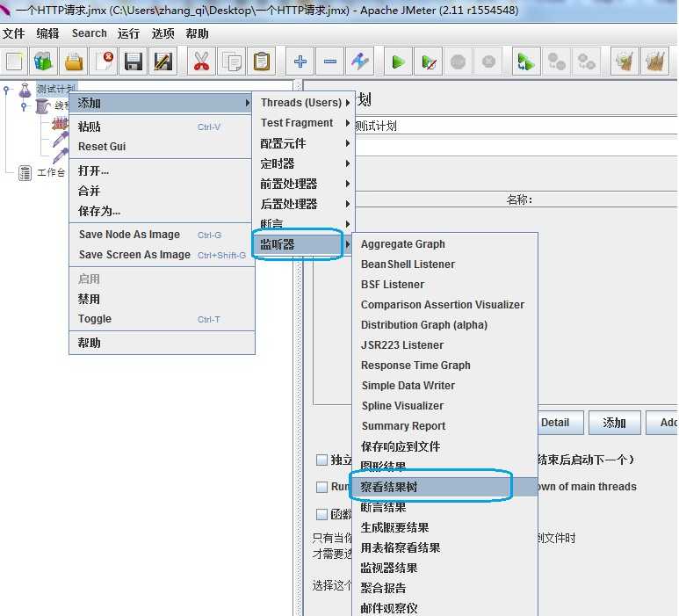Expand the 配置元件 submenu
Viewport: 679px width, 616px height.
305,143
